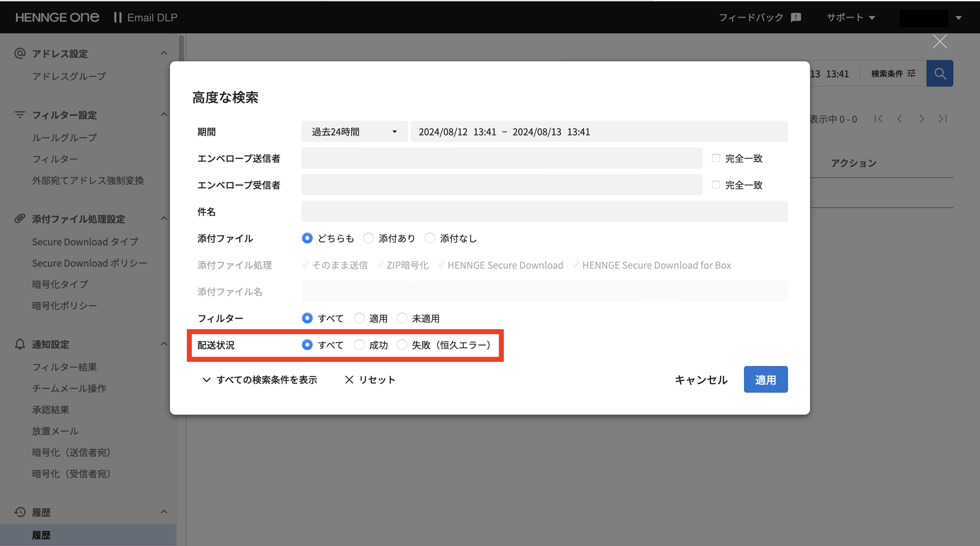The image size is (980, 546).
Task: Open the 過去24時間 period dropdown
Action: point(354,132)
